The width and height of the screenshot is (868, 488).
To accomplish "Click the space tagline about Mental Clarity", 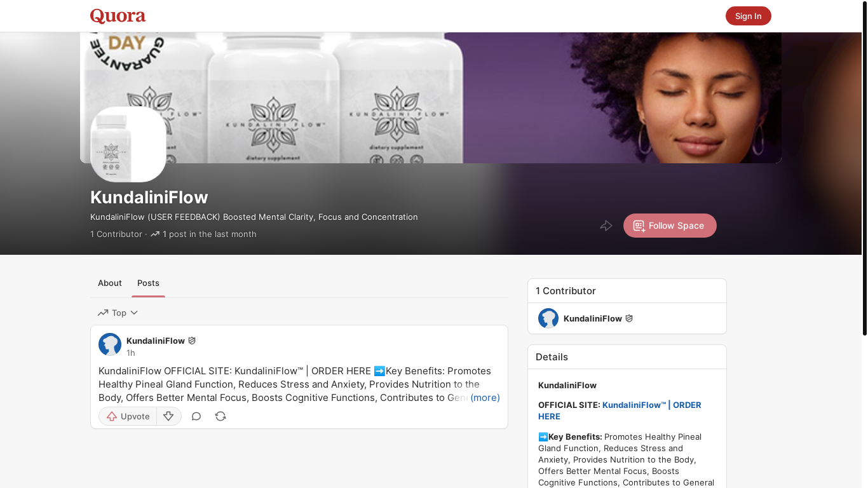I will coord(254,217).
